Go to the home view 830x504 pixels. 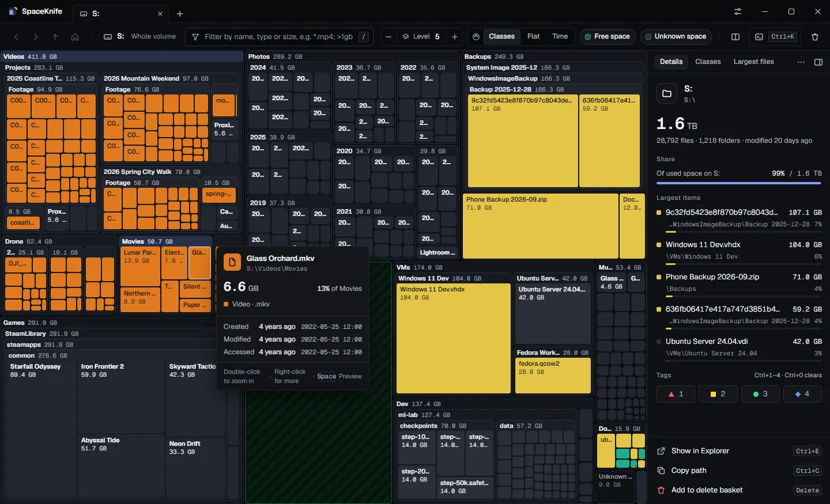point(75,37)
